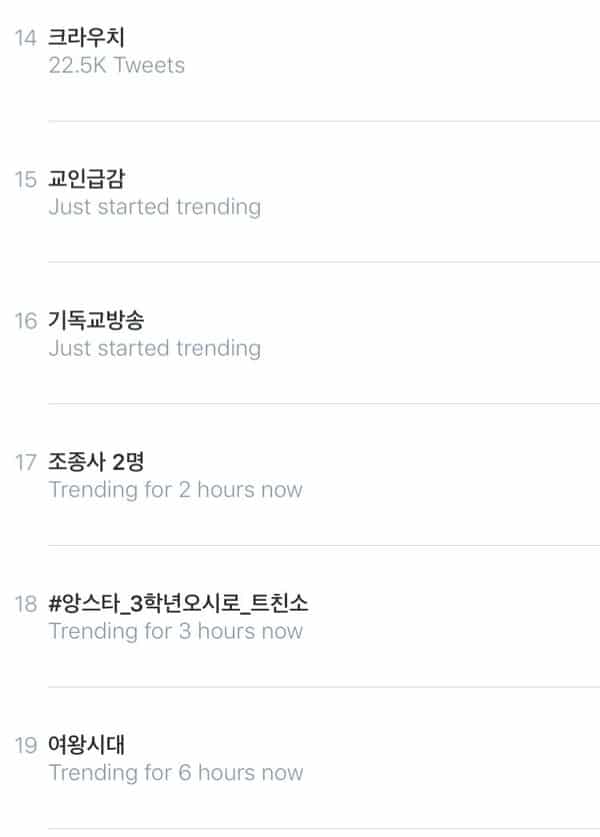The width and height of the screenshot is (600, 837).
Task: Open the 크라우치 trending topic
Action: [x=86, y=38]
